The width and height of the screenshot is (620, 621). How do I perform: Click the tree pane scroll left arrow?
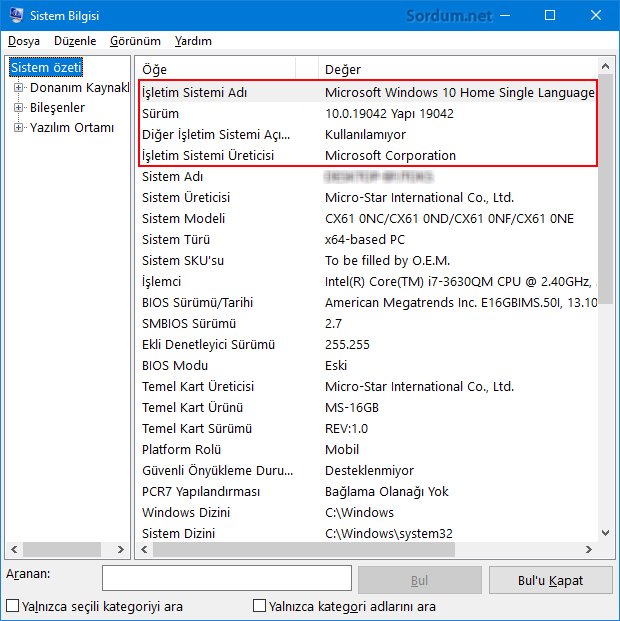(x=14, y=549)
